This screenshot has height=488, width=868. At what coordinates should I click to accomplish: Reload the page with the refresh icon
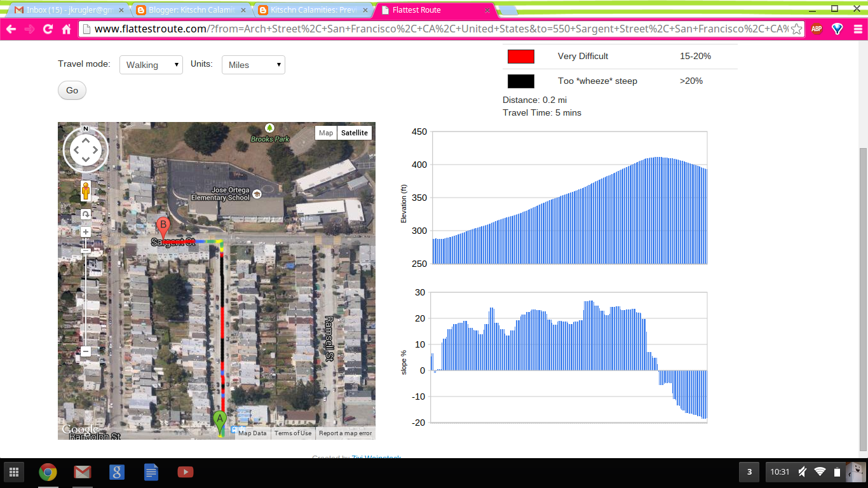48,29
